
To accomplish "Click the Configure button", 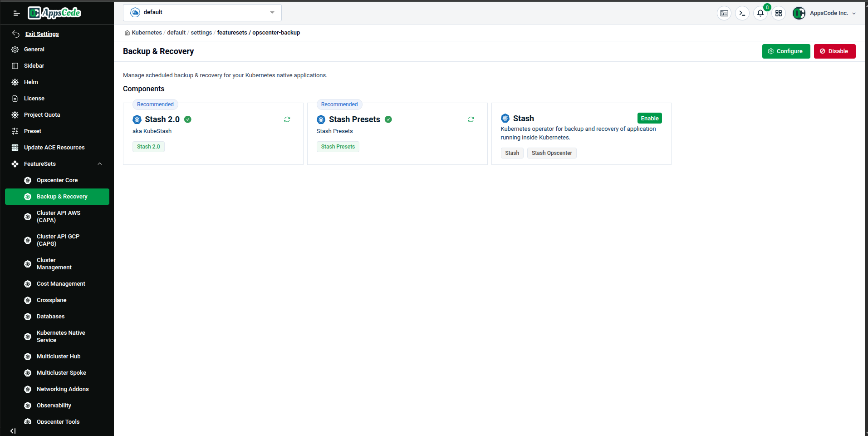I will pos(786,51).
